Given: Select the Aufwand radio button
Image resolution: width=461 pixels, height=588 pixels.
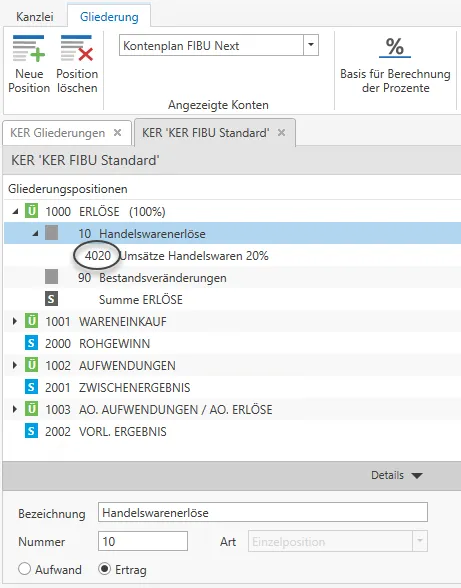Looking at the screenshot, I should 24,569.
